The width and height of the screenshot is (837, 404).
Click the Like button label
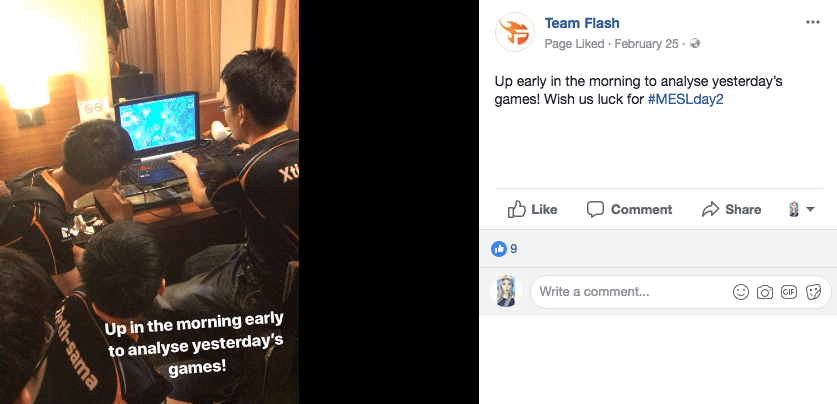[544, 210]
